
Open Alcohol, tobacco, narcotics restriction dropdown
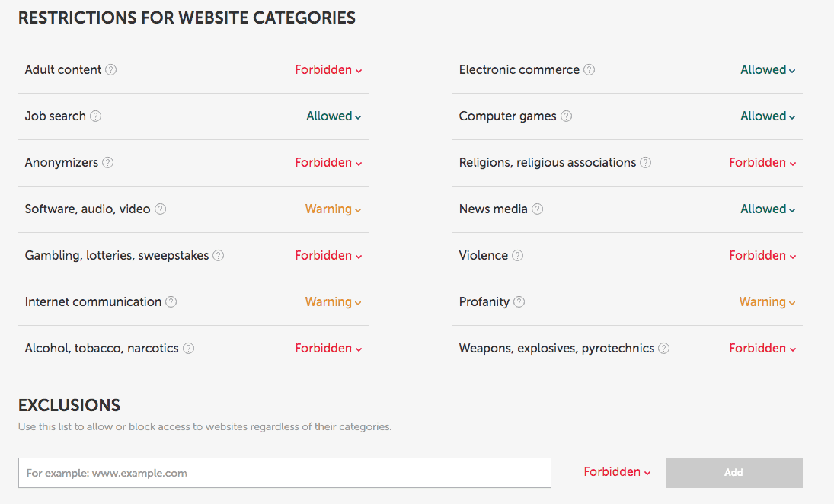click(x=328, y=348)
